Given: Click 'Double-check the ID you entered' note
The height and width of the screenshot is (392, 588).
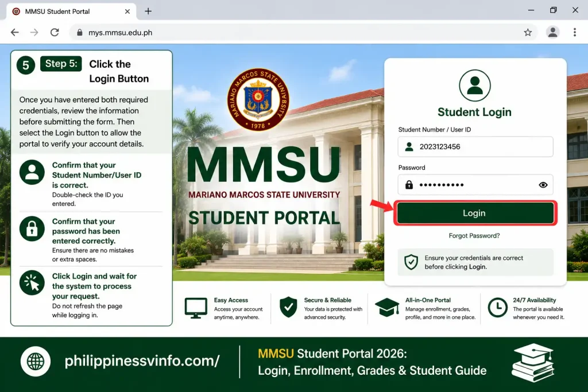Looking at the screenshot, I should pyautogui.click(x=87, y=199).
